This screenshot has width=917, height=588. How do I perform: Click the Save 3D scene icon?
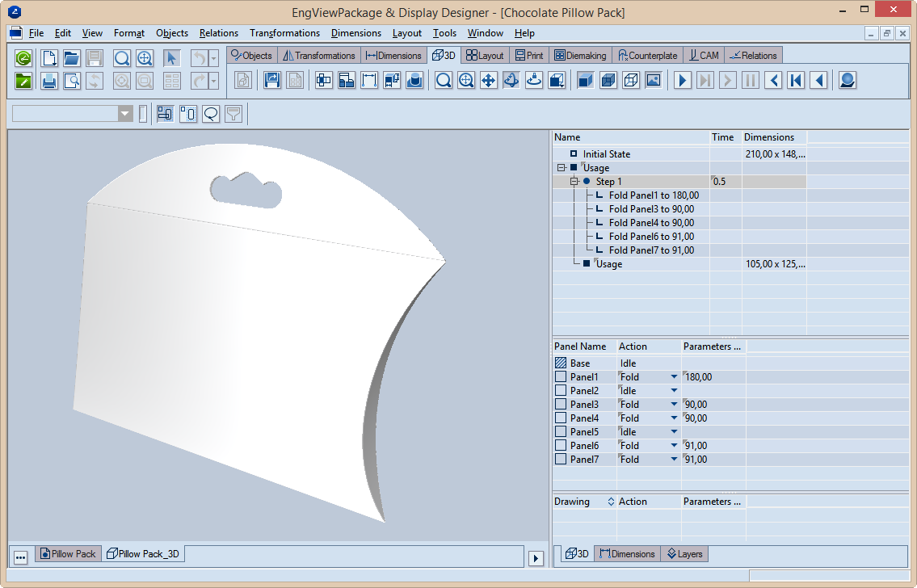[271, 80]
